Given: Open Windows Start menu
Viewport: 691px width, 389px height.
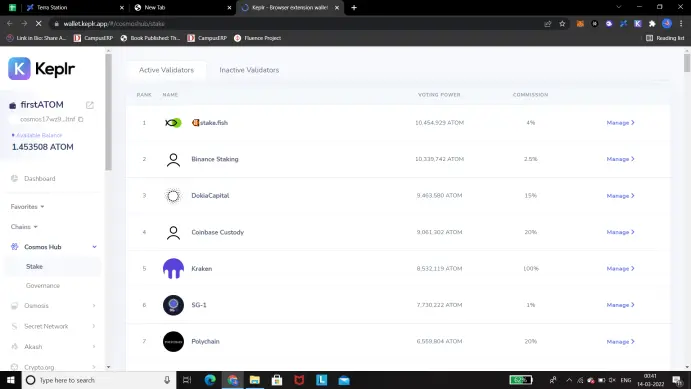Looking at the screenshot, I should click(x=11, y=380).
